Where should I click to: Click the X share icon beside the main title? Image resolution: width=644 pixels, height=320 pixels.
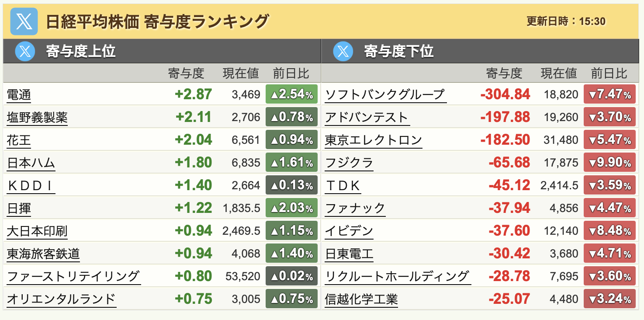point(24,21)
